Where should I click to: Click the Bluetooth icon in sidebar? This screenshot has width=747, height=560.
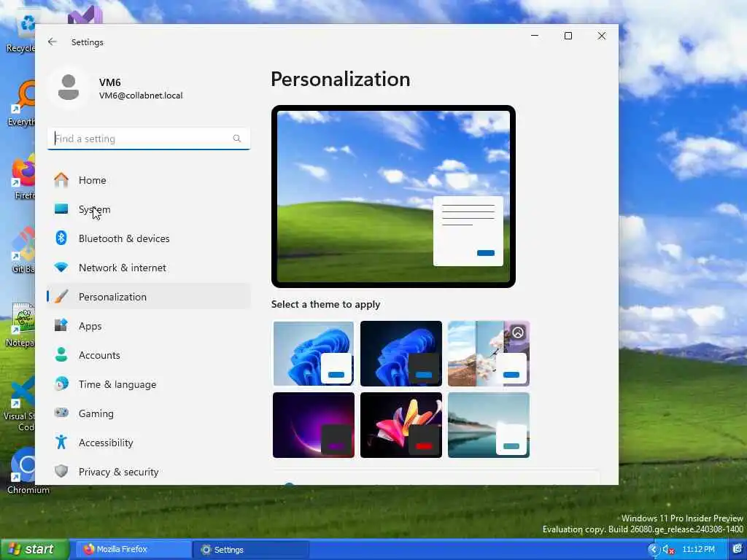click(61, 238)
